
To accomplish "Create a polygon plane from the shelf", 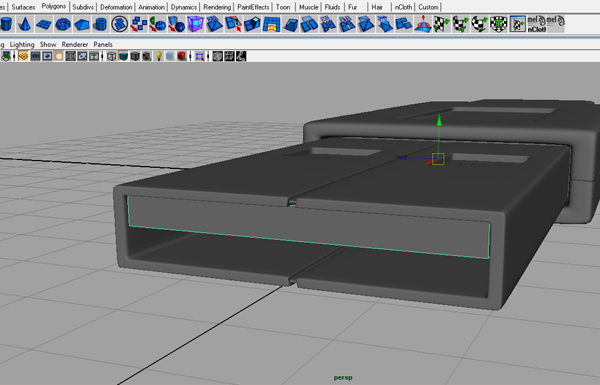I will tap(44, 24).
